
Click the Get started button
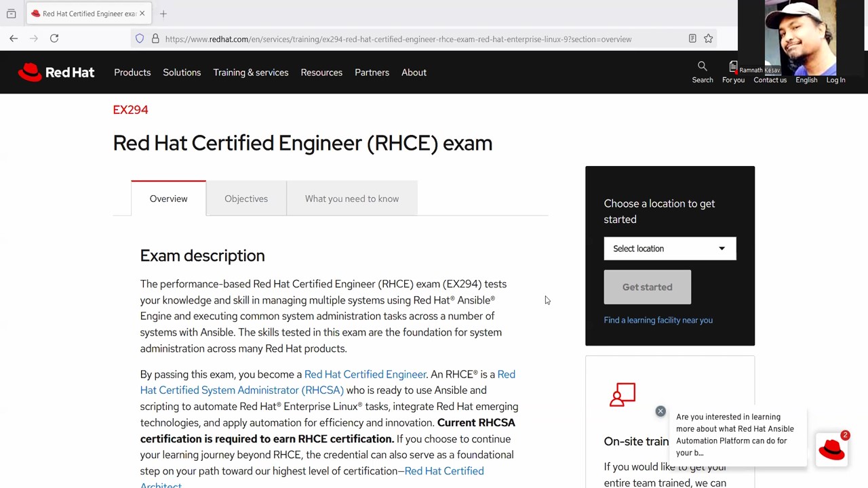coord(648,287)
